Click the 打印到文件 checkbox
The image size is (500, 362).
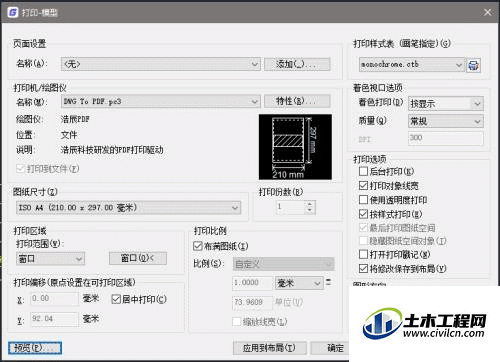point(20,169)
